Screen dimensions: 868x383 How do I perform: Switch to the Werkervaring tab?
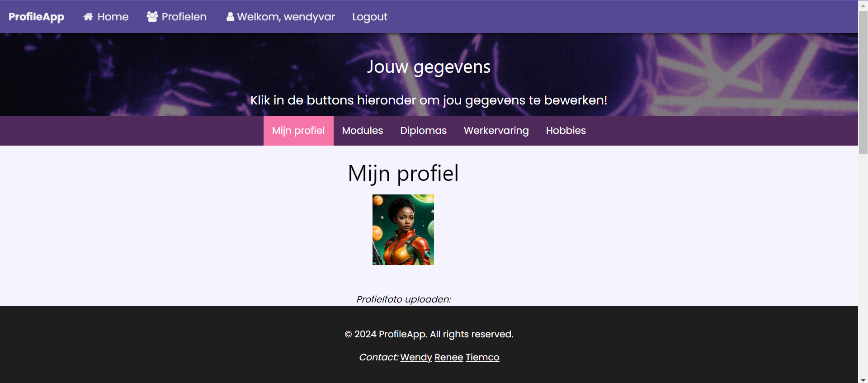coord(496,131)
